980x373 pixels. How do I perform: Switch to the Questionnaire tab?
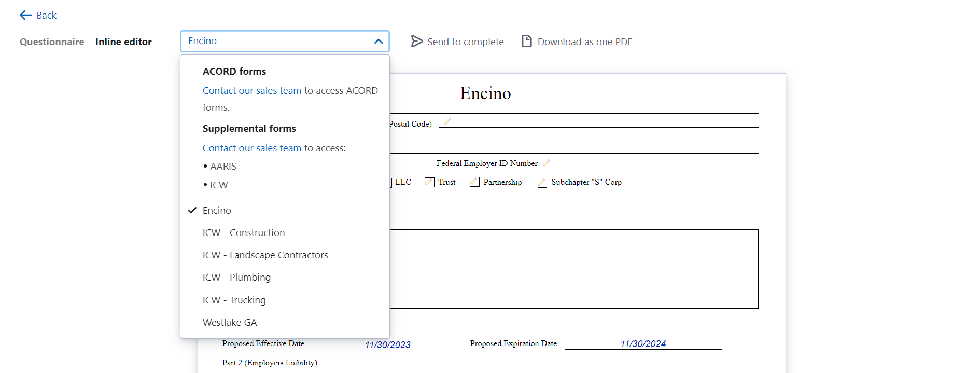pyautogui.click(x=52, y=42)
